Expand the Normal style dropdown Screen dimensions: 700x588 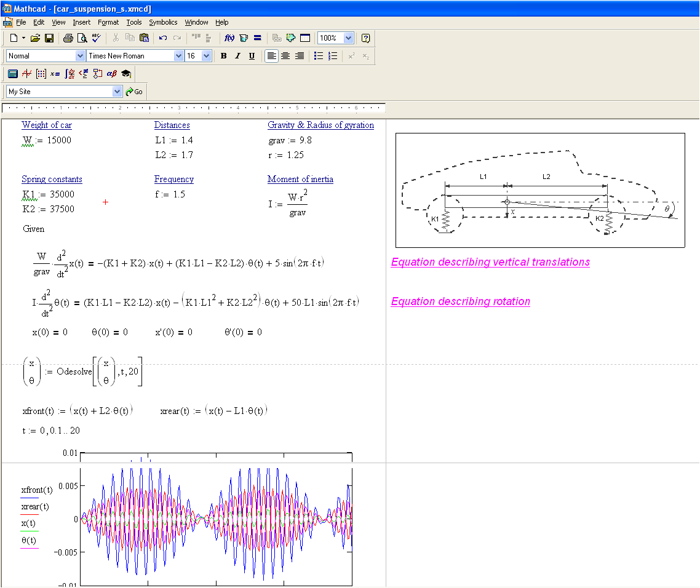80,56
